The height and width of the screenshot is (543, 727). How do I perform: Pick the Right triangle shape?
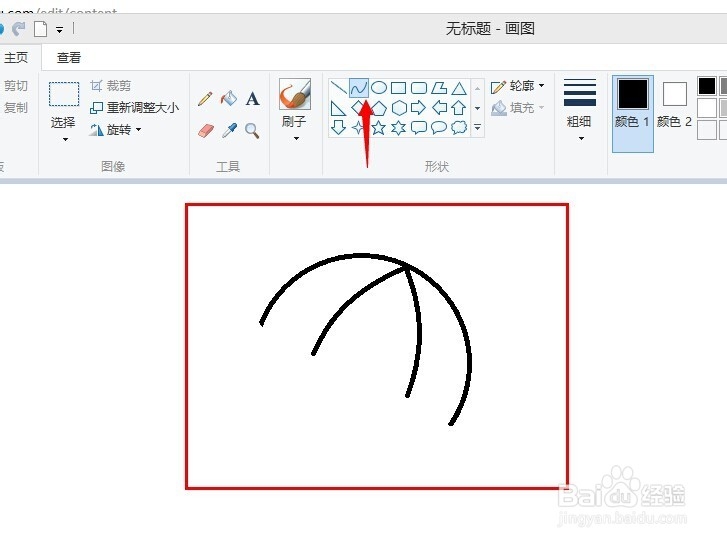(x=338, y=108)
